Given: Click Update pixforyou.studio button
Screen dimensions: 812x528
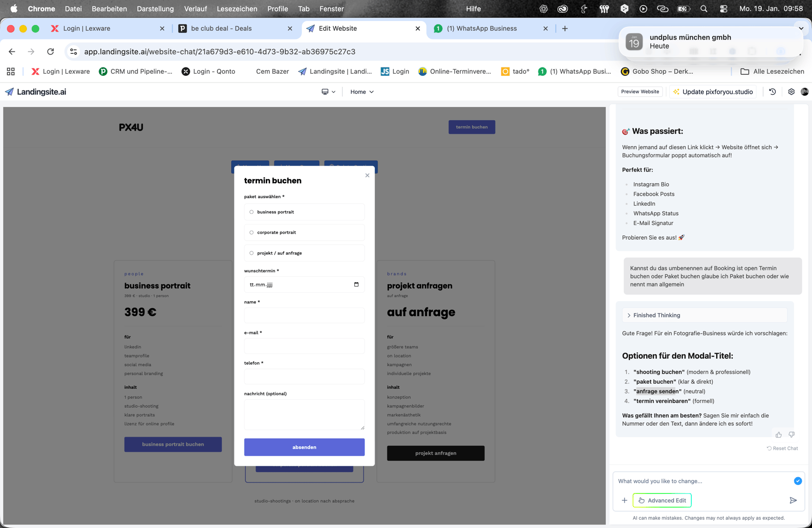Looking at the screenshot, I should (x=713, y=92).
